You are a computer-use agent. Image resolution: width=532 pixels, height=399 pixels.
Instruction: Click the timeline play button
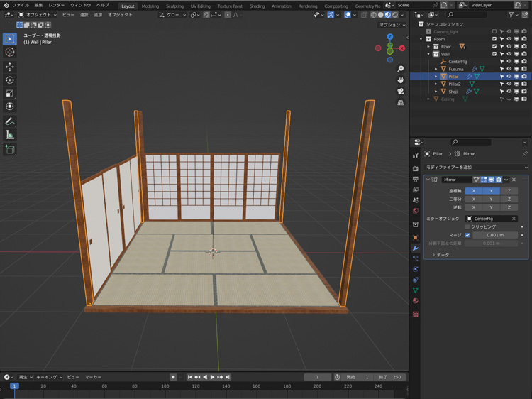click(x=212, y=377)
